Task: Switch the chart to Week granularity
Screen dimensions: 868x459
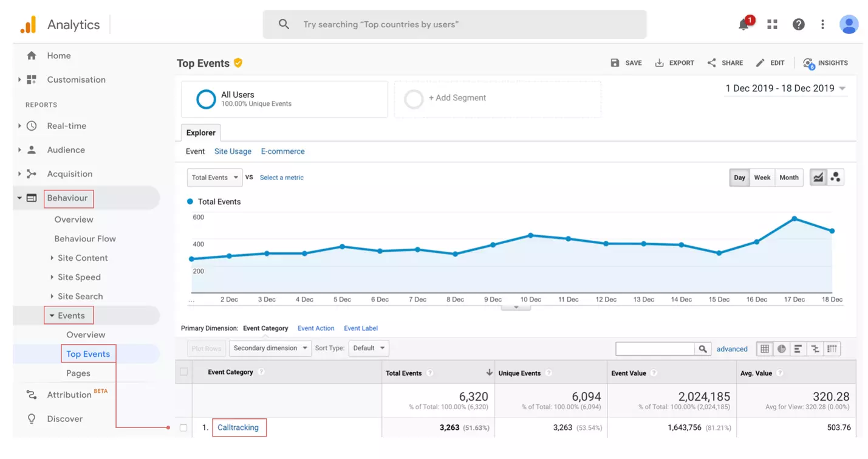Action: pyautogui.click(x=762, y=178)
